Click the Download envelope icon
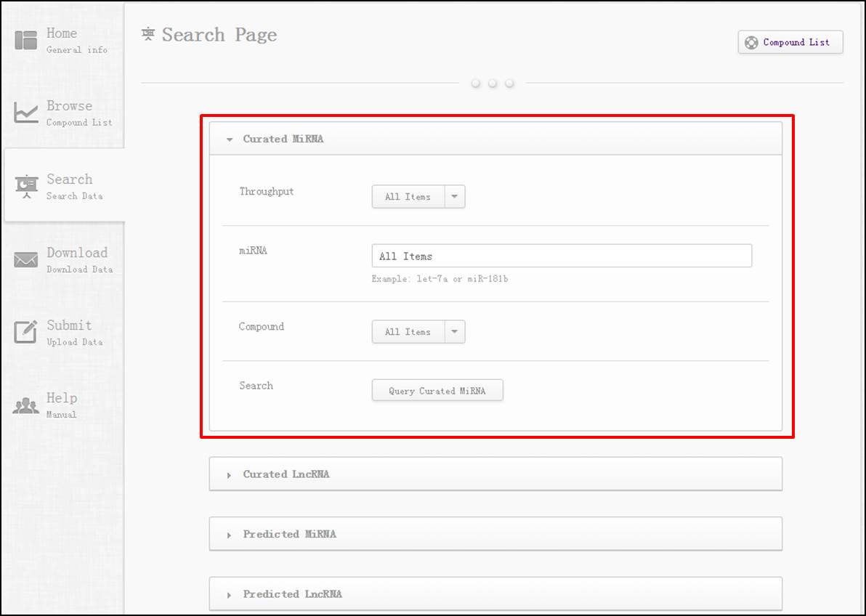The image size is (866, 616). pos(26,259)
